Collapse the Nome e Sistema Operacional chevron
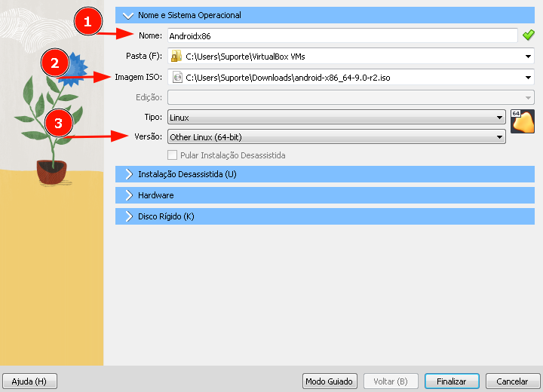 point(128,16)
